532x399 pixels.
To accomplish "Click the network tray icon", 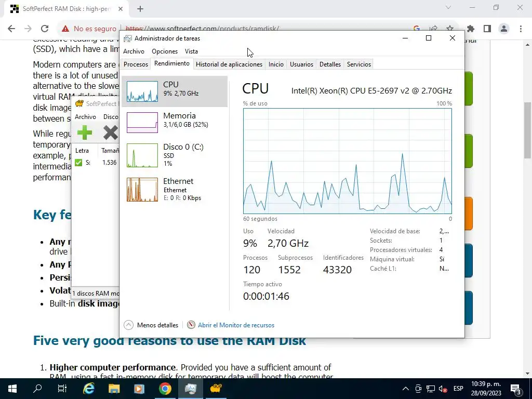I will click(431, 389).
